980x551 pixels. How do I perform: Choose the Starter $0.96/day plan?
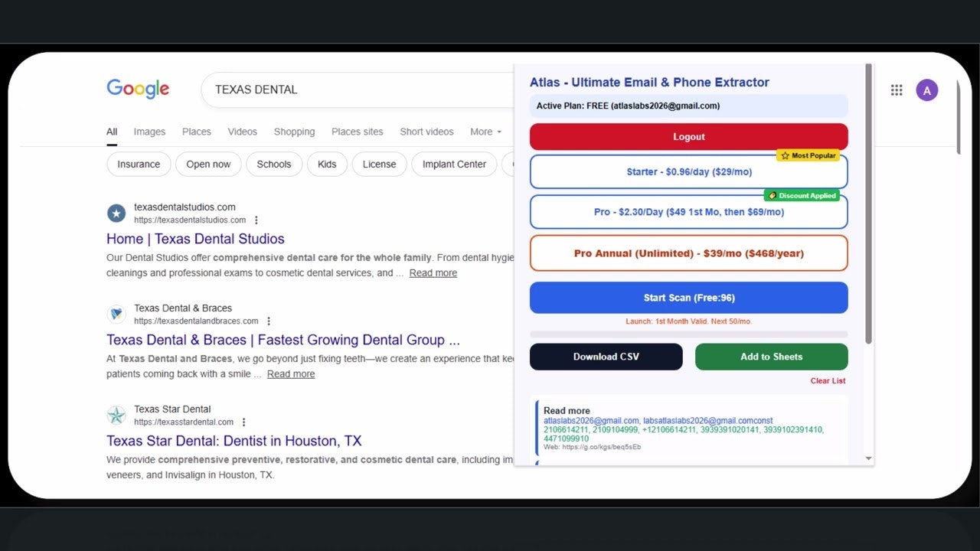tap(688, 172)
